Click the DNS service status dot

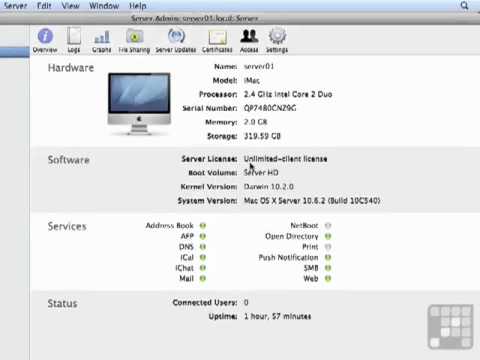pyautogui.click(x=203, y=247)
